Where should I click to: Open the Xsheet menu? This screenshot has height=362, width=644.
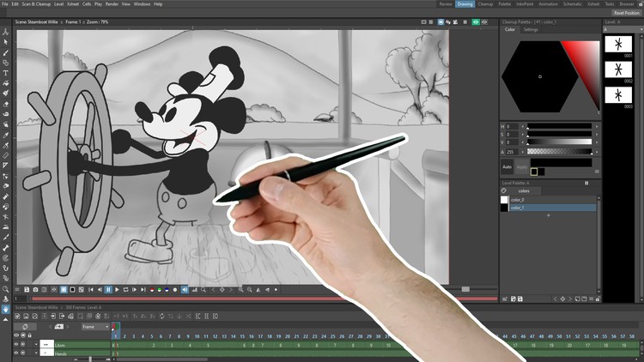click(73, 4)
